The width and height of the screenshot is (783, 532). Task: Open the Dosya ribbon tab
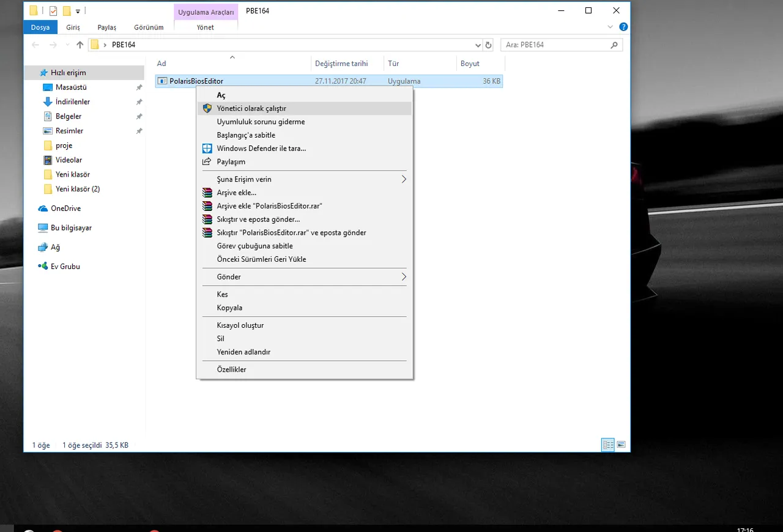tap(40, 28)
